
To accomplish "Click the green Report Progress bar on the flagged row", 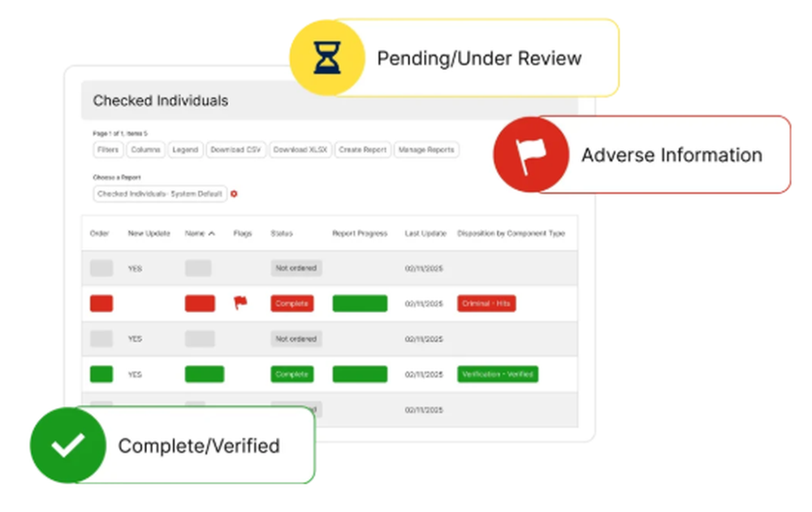I will [360, 302].
